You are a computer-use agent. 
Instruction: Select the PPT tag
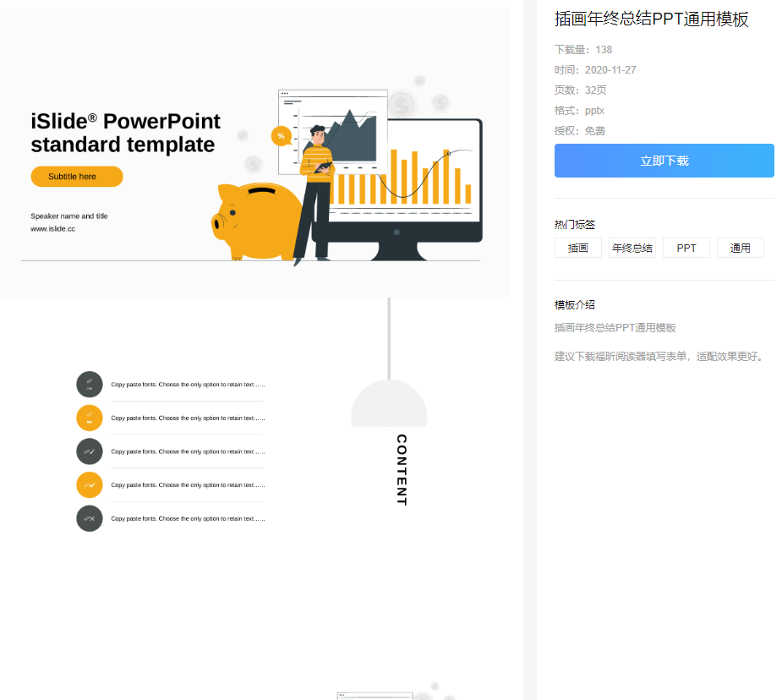tap(686, 247)
